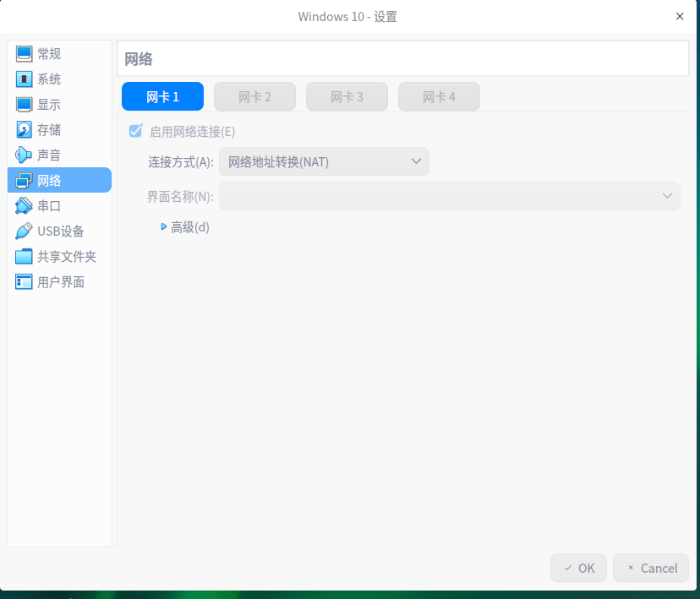Viewport: 700px width, 599px height.
Task: Switch to the 网卡 1 tab
Action: 162,96
